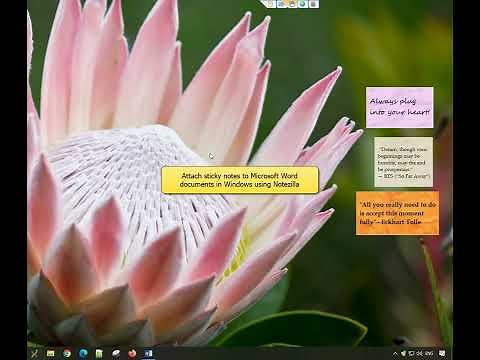Select the pink 'Always plug into your heart' note
Image resolution: width=480 pixels, height=360 pixels.
[x=399, y=107]
